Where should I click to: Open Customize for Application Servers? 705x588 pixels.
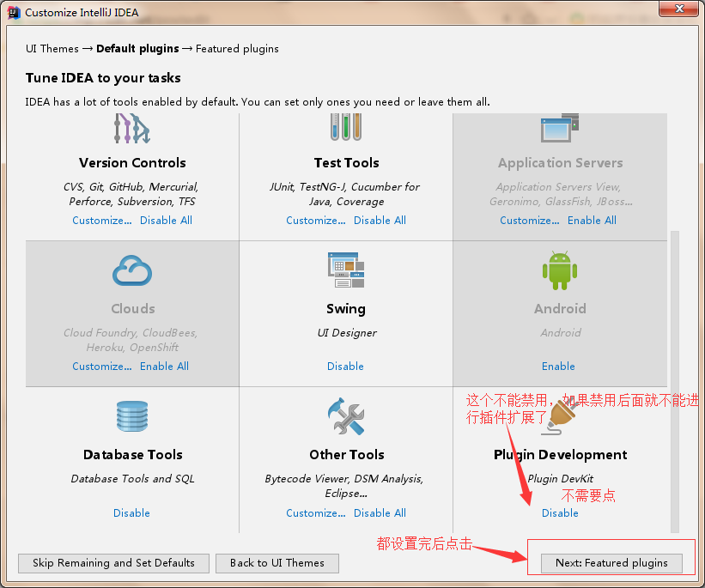tap(530, 221)
